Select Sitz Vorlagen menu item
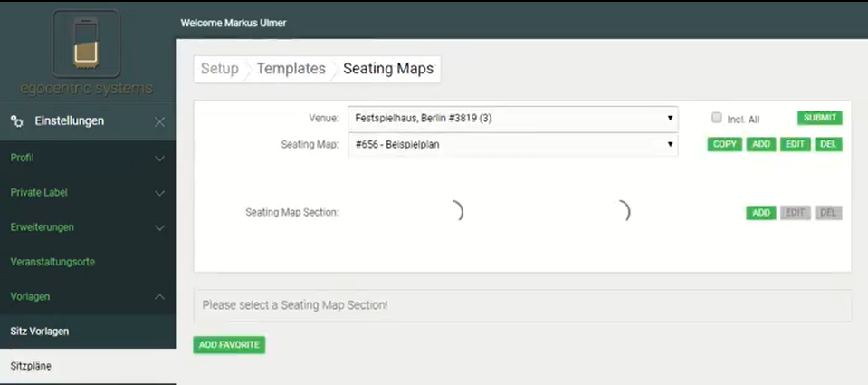This screenshot has height=385, width=868. 40,331
